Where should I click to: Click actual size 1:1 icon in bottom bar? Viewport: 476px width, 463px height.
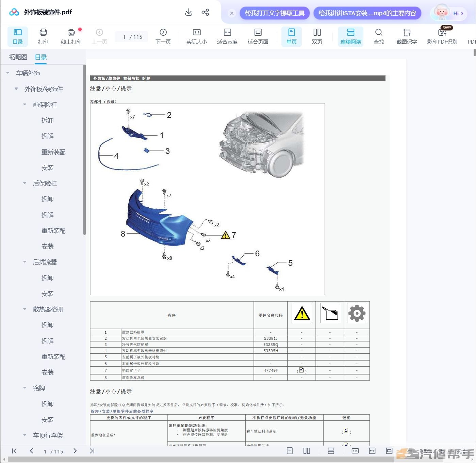[x=355, y=451]
